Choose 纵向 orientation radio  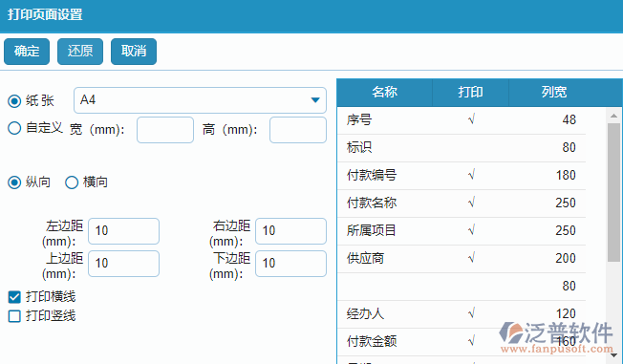pos(14,182)
